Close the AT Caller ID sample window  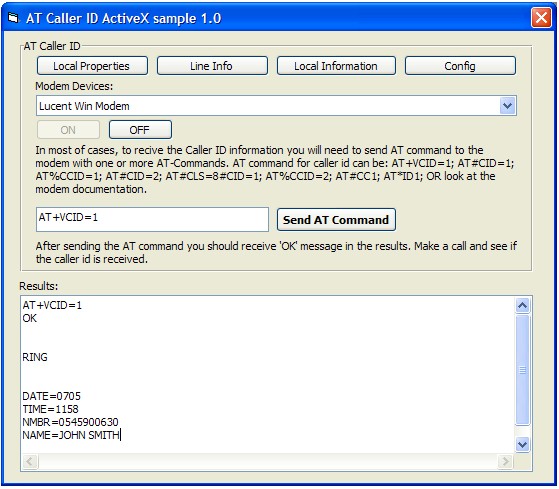point(541,17)
